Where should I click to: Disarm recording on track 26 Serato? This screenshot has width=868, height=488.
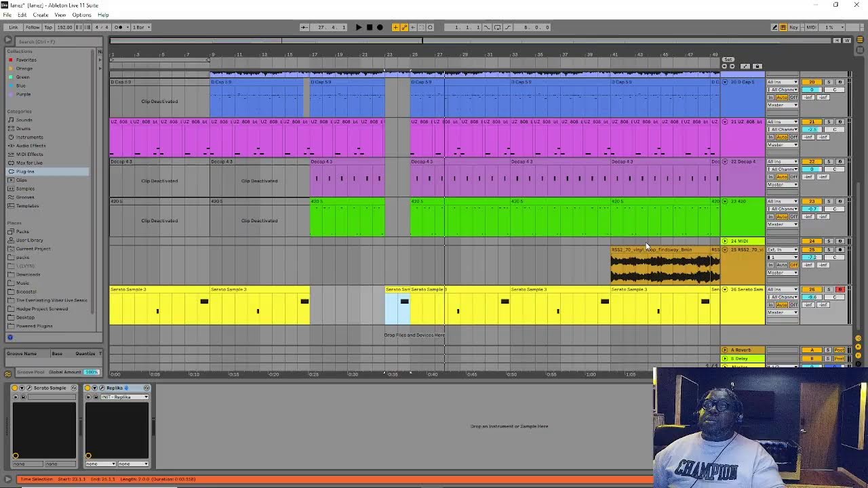pos(840,289)
